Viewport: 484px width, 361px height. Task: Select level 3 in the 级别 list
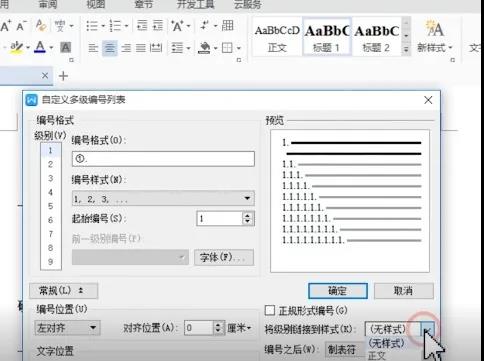(x=51, y=178)
